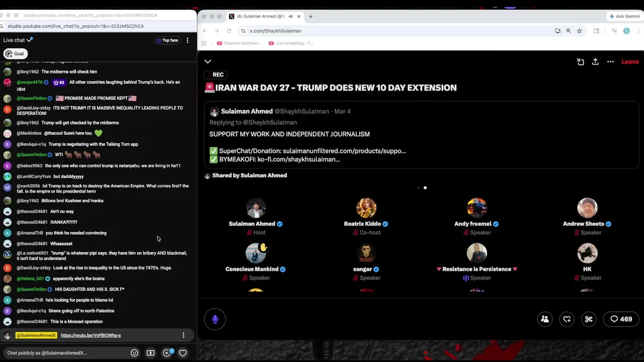This screenshot has width=644, height=362.
Task: Select message 'This is a Mossad operation'
Action: 76,322
